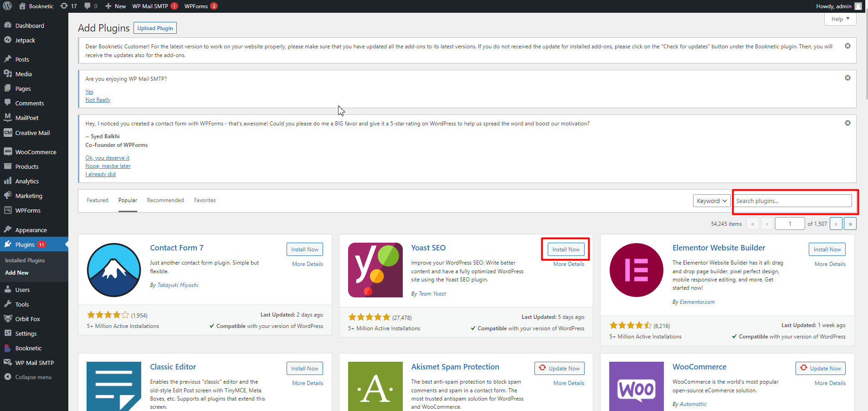Select Add New plugins submenu
The image size is (868, 411).
[17, 273]
